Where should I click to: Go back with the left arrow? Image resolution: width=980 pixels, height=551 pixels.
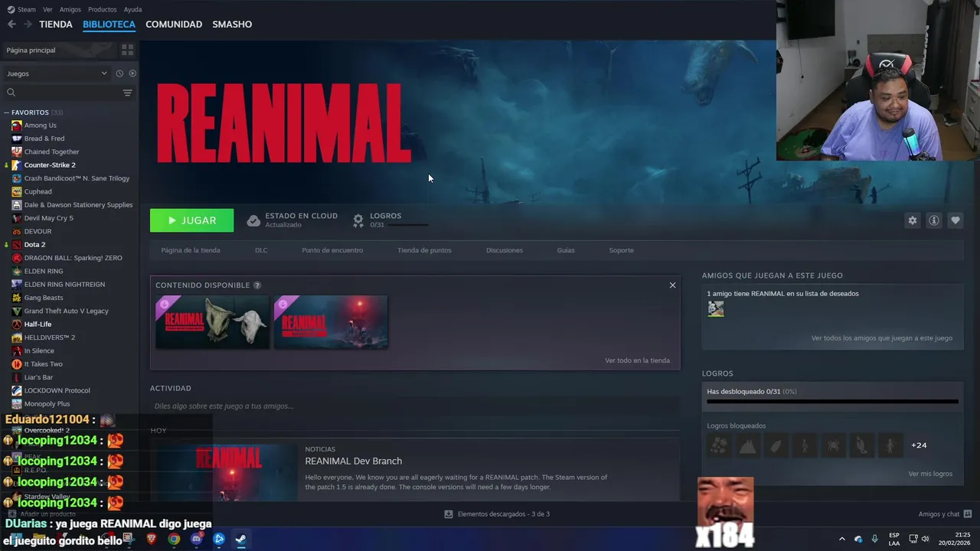click(x=11, y=24)
